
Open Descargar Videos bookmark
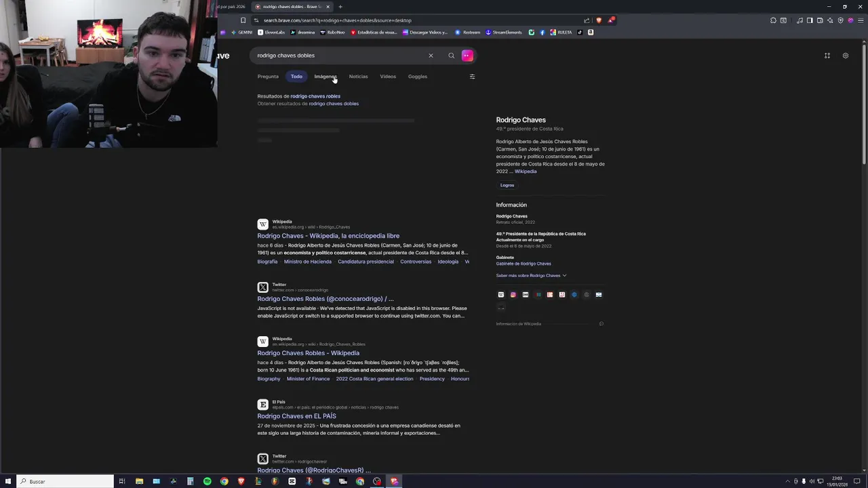click(x=425, y=33)
